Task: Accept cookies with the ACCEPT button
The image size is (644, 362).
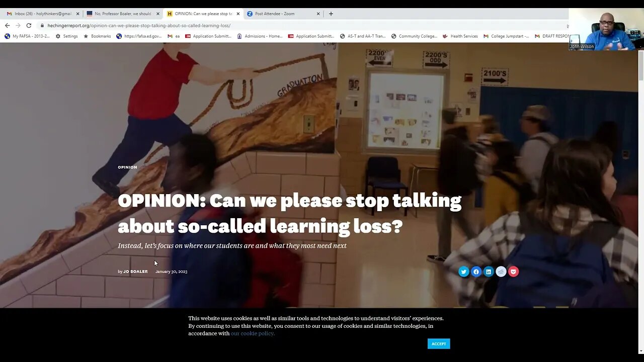Action: (x=439, y=344)
